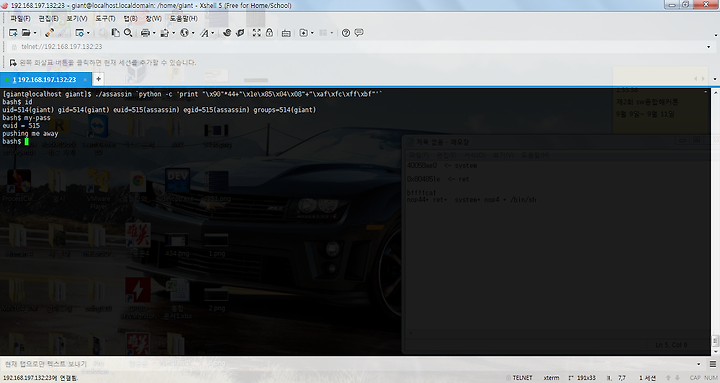The width and height of the screenshot is (720, 383).
Task: Expand the Print dropdown arrow
Action: click(154, 33)
